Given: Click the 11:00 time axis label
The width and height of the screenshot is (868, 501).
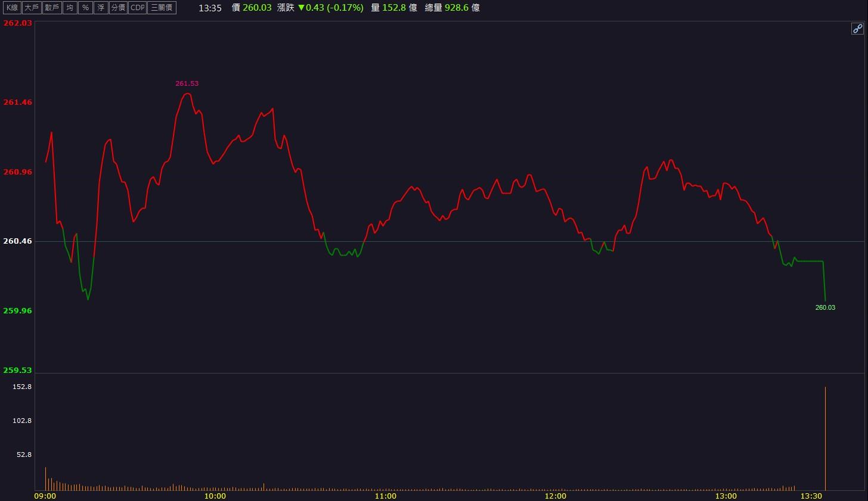Looking at the screenshot, I should [386, 496].
